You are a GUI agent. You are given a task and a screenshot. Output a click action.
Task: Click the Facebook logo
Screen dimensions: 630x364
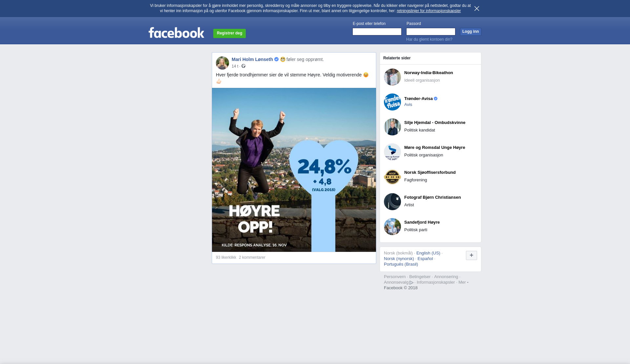pos(176,32)
